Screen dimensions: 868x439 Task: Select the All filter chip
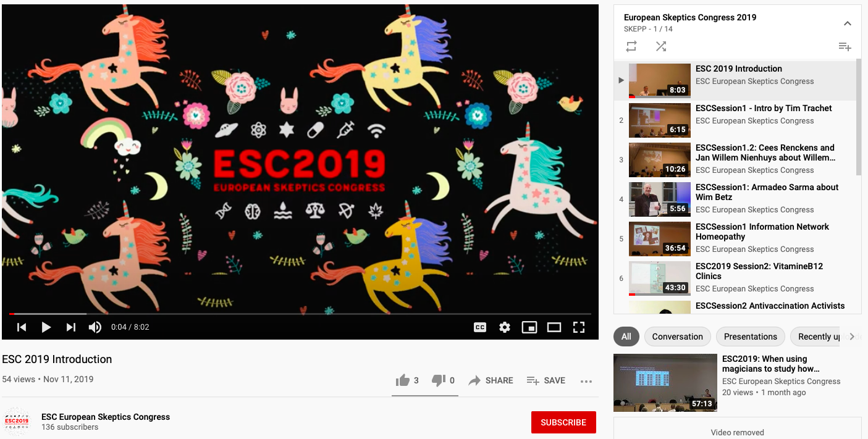[x=626, y=337]
